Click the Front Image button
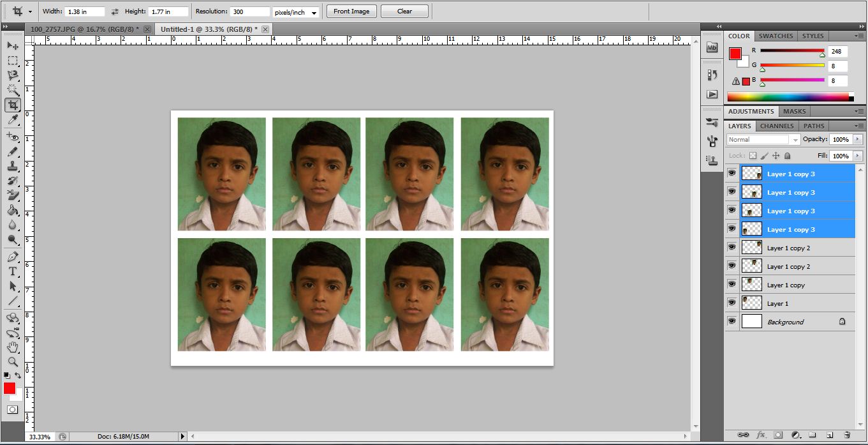The height and width of the screenshot is (445, 868). (x=351, y=11)
